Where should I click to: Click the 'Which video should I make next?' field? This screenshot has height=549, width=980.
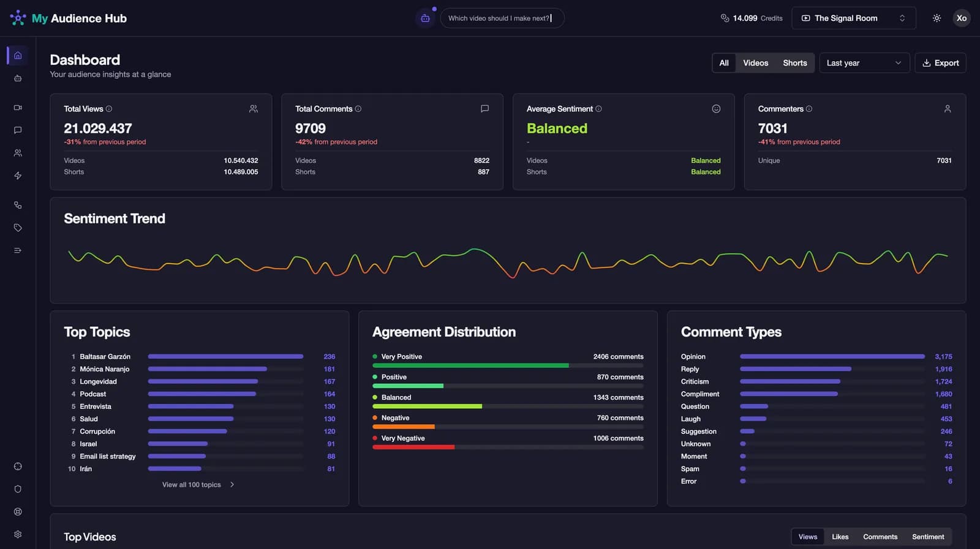click(502, 18)
